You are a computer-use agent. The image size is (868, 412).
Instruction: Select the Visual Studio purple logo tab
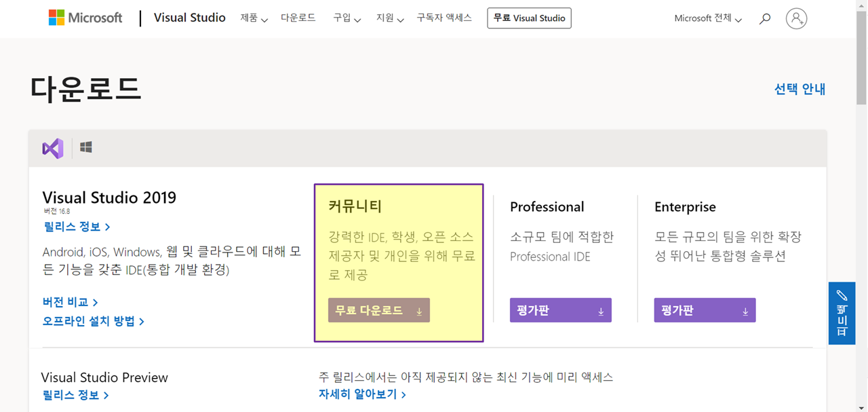[x=53, y=148]
